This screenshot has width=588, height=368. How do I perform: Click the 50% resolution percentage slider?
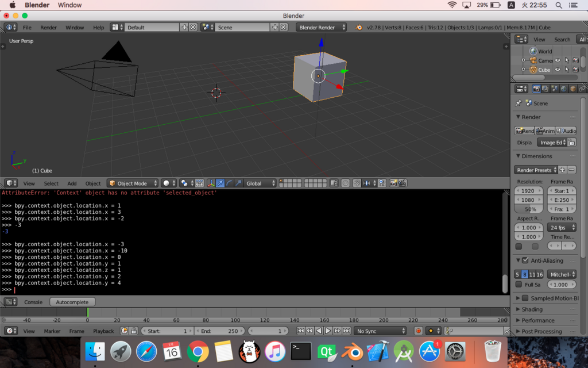(x=529, y=209)
